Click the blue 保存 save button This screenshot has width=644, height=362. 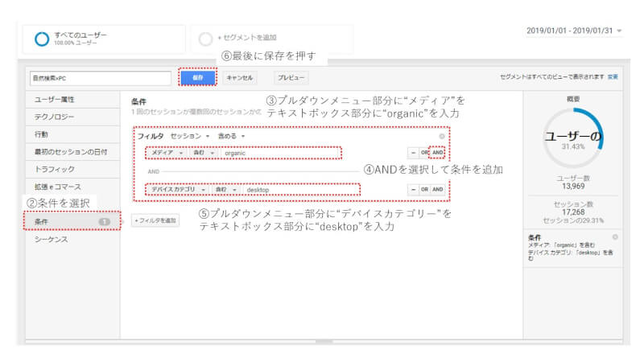tap(198, 77)
